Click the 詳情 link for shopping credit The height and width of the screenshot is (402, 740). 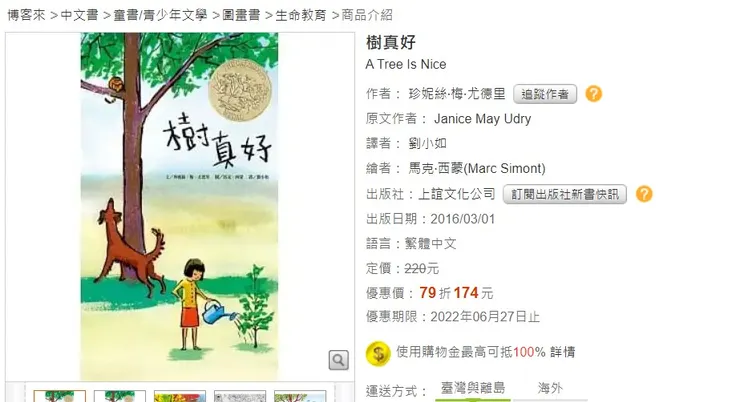click(562, 352)
